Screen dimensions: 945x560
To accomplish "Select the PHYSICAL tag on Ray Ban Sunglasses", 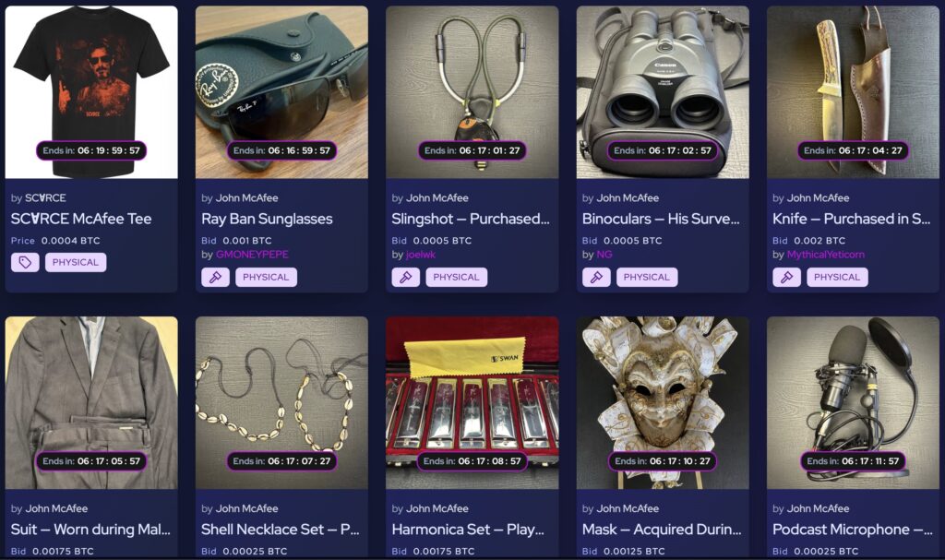I will (266, 278).
